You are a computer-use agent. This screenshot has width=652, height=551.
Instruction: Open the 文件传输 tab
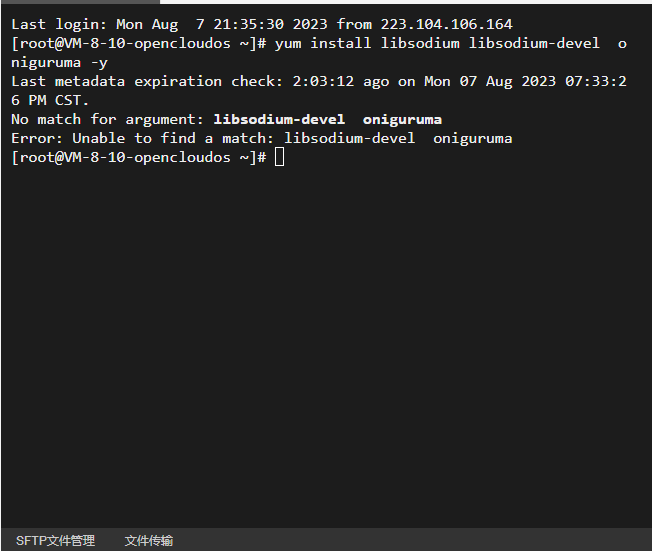click(148, 540)
